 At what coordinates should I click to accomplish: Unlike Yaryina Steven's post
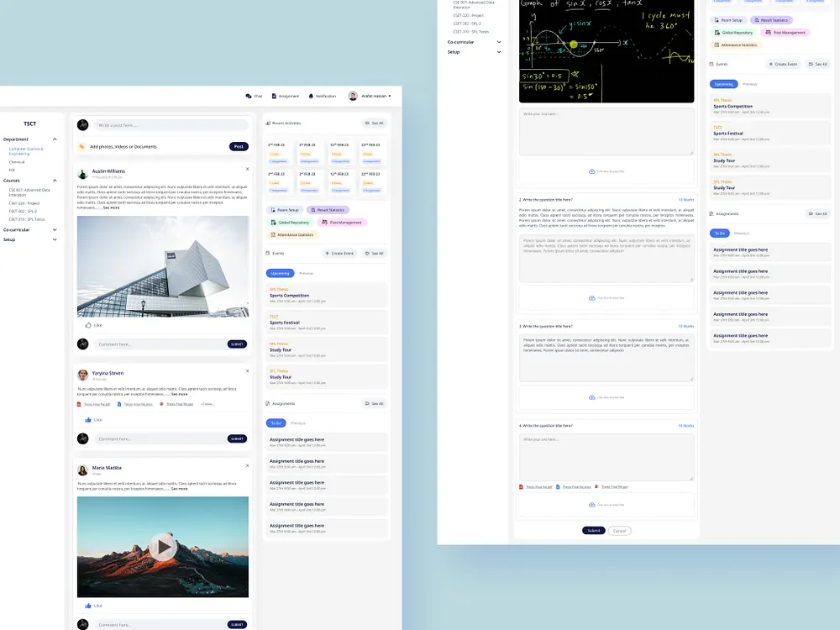tap(93, 420)
